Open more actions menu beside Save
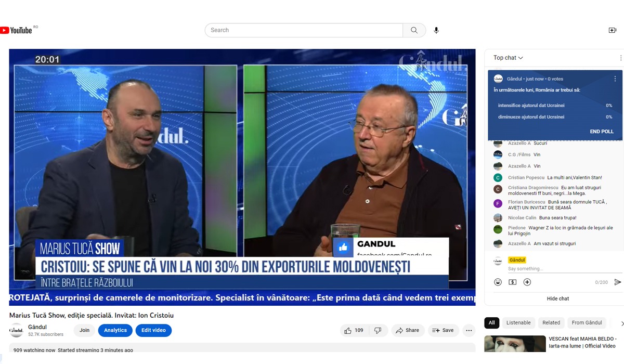The width and height of the screenshot is (624, 364). tap(469, 330)
